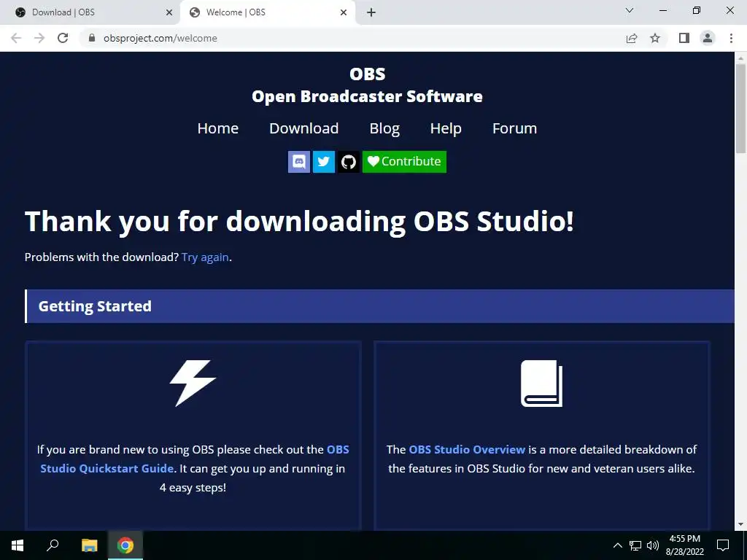
Task: Open the Help nav item
Action: pyautogui.click(x=446, y=128)
